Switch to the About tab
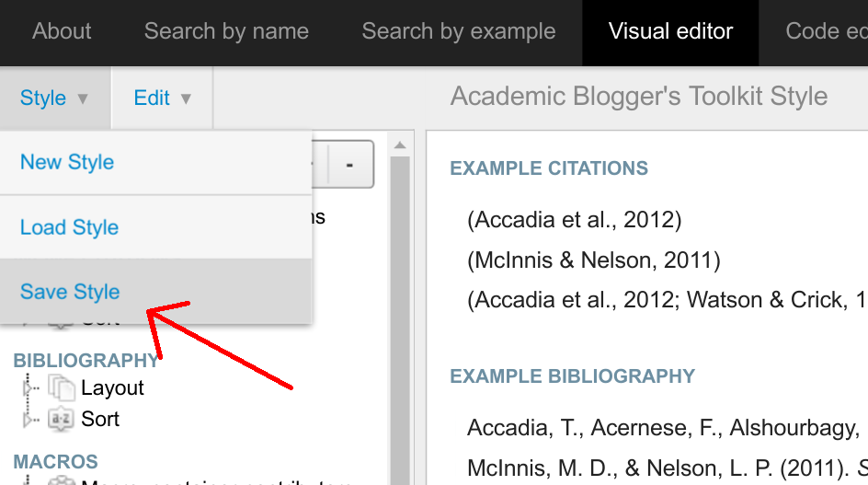The width and height of the screenshot is (868, 485). pyautogui.click(x=62, y=31)
